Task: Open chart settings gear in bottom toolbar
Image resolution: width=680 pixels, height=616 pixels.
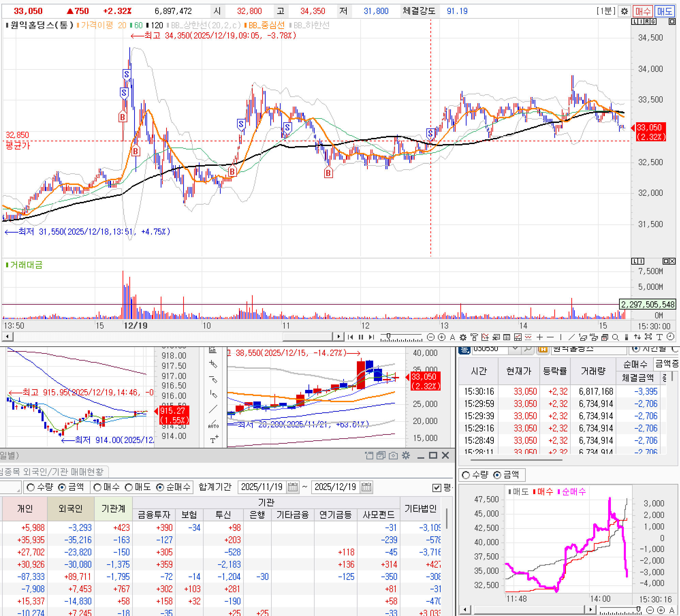Action: pyautogui.click(x=463, y=337)
